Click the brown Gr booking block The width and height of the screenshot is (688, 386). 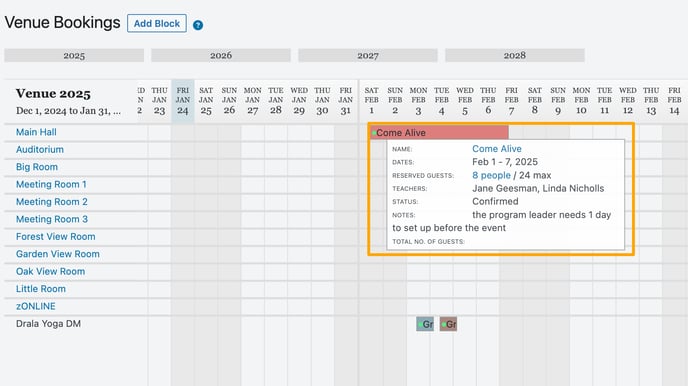[448, 324]
